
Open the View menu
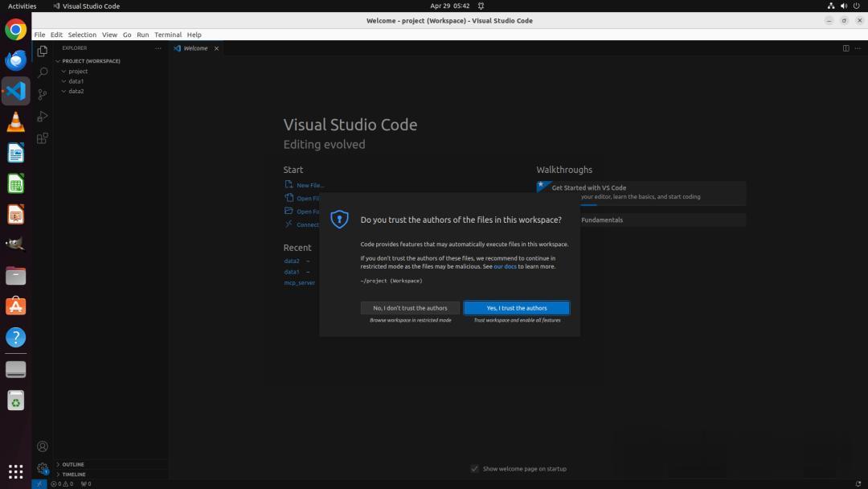[109, 35]
